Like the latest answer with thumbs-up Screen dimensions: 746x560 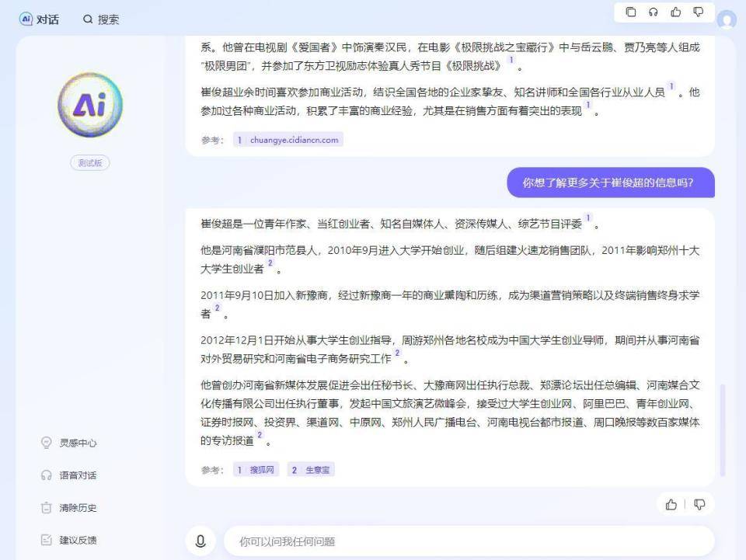pos(671,504)
